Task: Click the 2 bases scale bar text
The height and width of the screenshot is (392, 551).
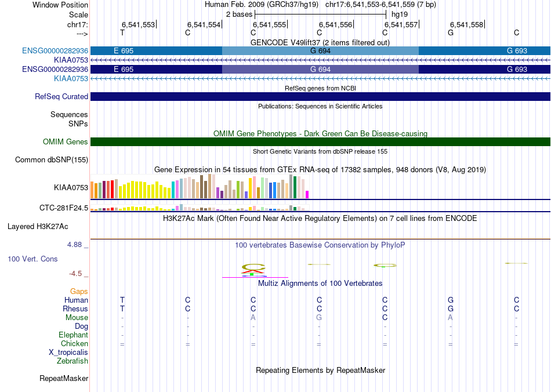Action: tap(240, 14)
